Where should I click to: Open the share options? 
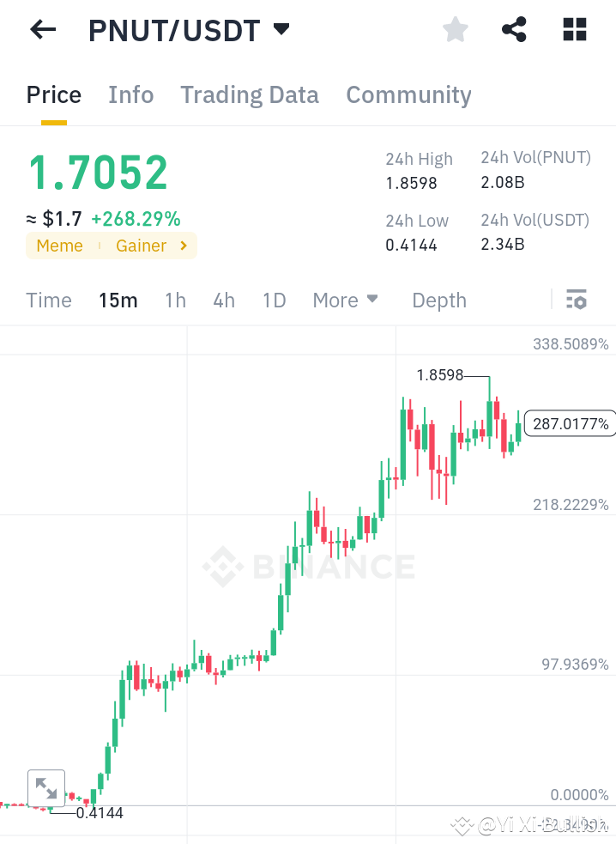pos(514,29)
